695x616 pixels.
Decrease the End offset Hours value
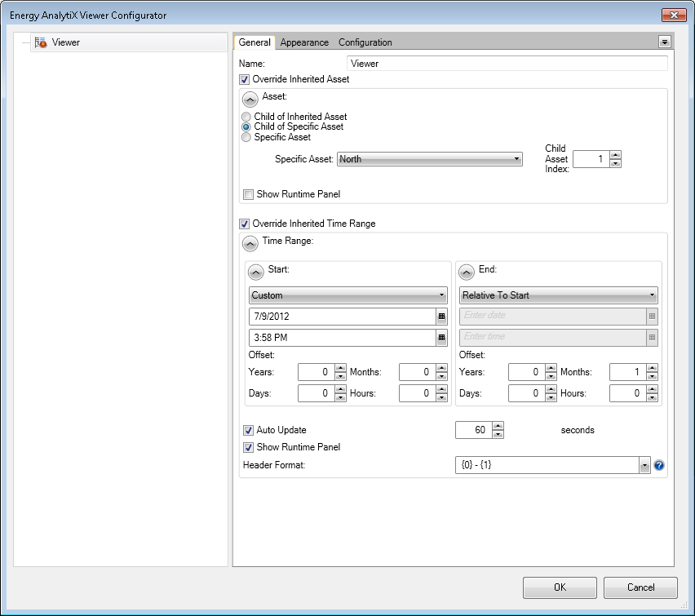652,398
